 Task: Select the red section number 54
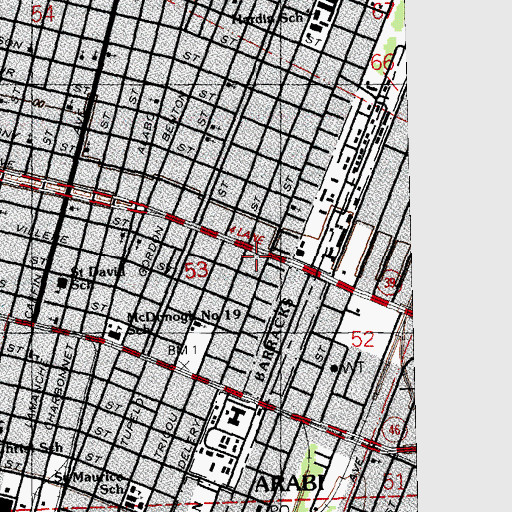pos(42,14)
